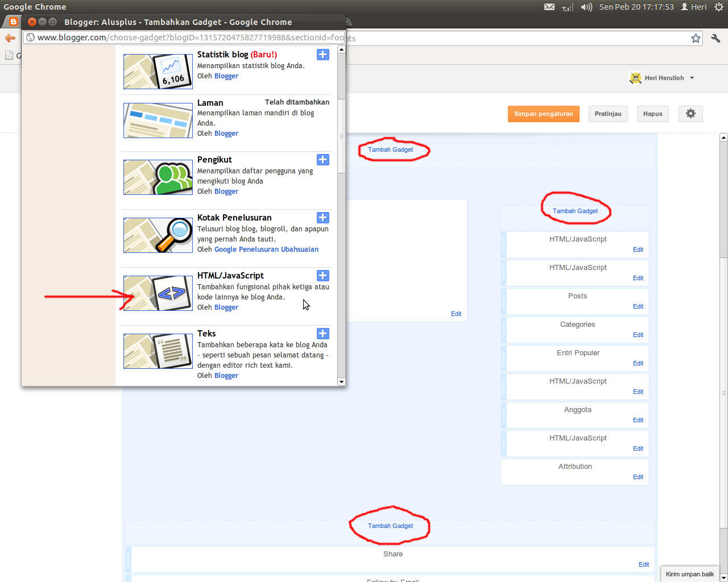Open Blogger link under Teks
This screenshot has width=728, height=582.
pyautogui.click(x=226, y=376)
